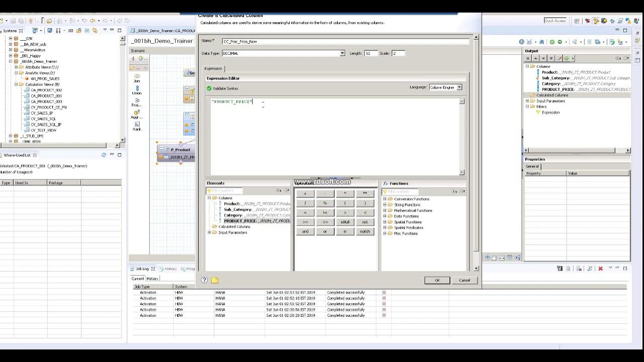Screen dimensions: 644x362
Task: Collapse all in the Functions panel
Action: (x=462, y=191)
